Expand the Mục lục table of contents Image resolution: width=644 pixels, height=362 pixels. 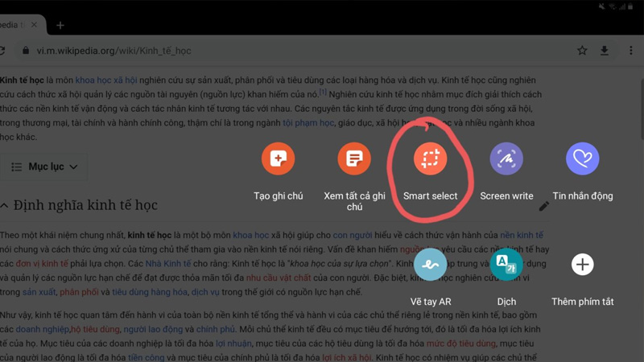tap(45, 167)
